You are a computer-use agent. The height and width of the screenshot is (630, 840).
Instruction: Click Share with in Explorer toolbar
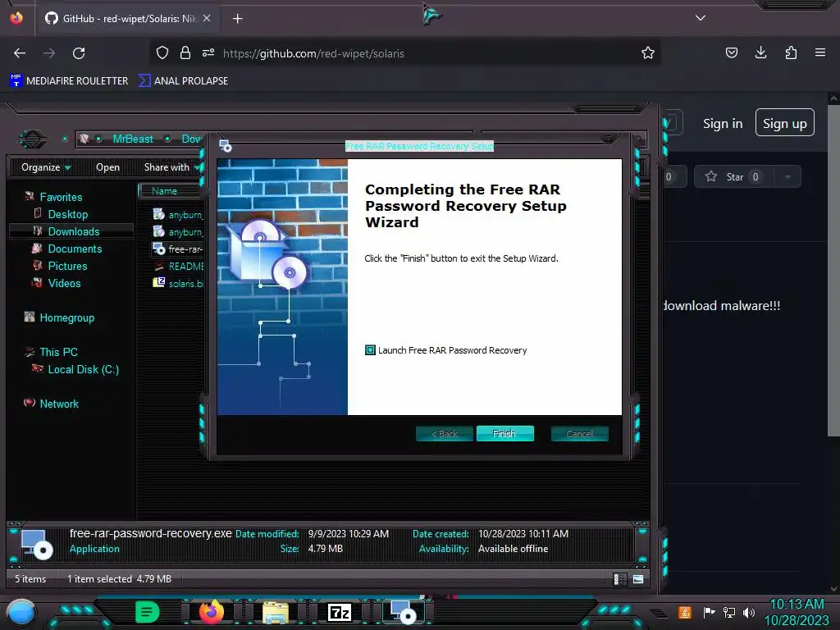(x=171, y=167)
